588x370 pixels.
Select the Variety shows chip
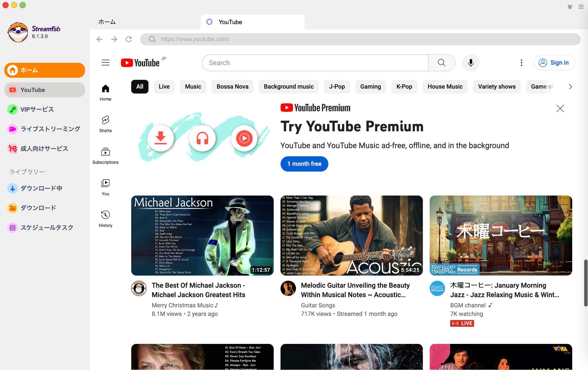click(497, 87)
